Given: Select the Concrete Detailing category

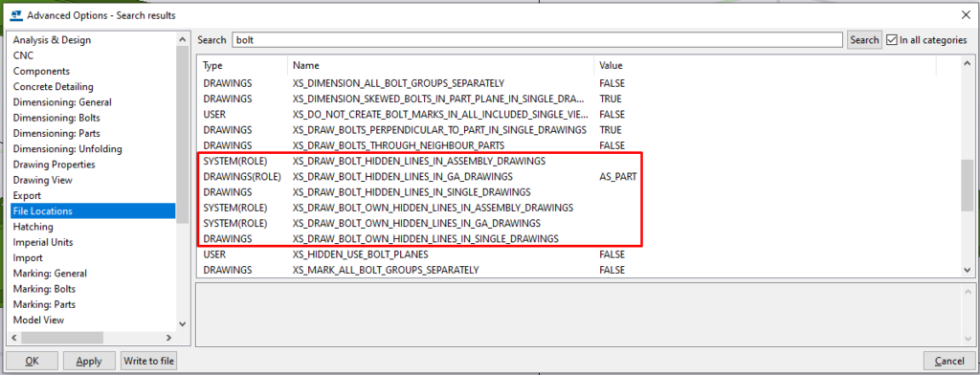Looking at the screenshot, I should click(x=54, y=87).
